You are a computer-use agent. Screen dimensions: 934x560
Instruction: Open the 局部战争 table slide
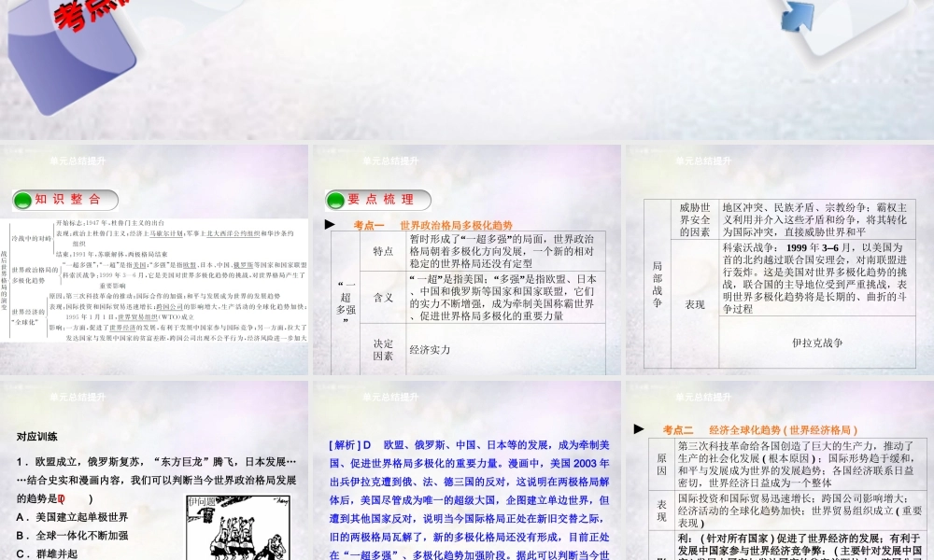click(x=780, y=259)
